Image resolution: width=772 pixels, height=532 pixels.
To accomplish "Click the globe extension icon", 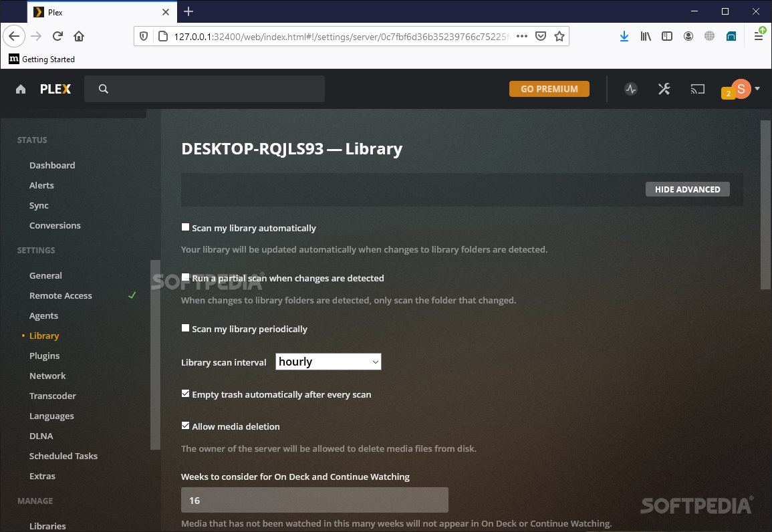I will [709, 36].
